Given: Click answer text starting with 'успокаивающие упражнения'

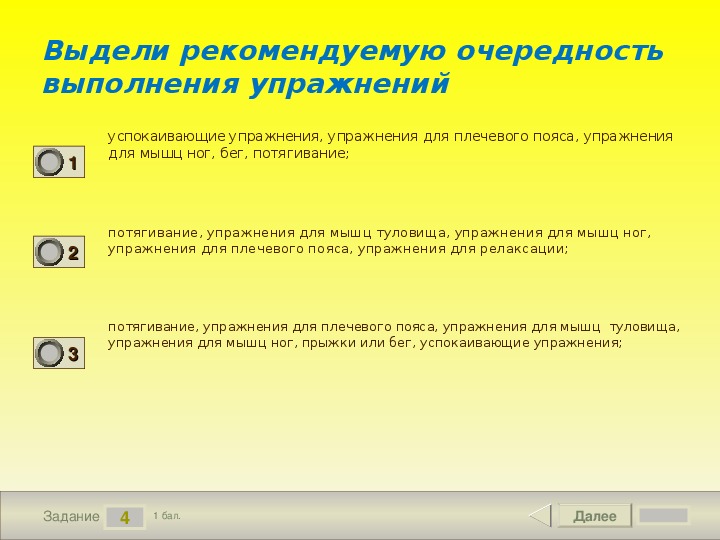Looking at the screenshot, I should pyautogui.click(x=390, y=145).
